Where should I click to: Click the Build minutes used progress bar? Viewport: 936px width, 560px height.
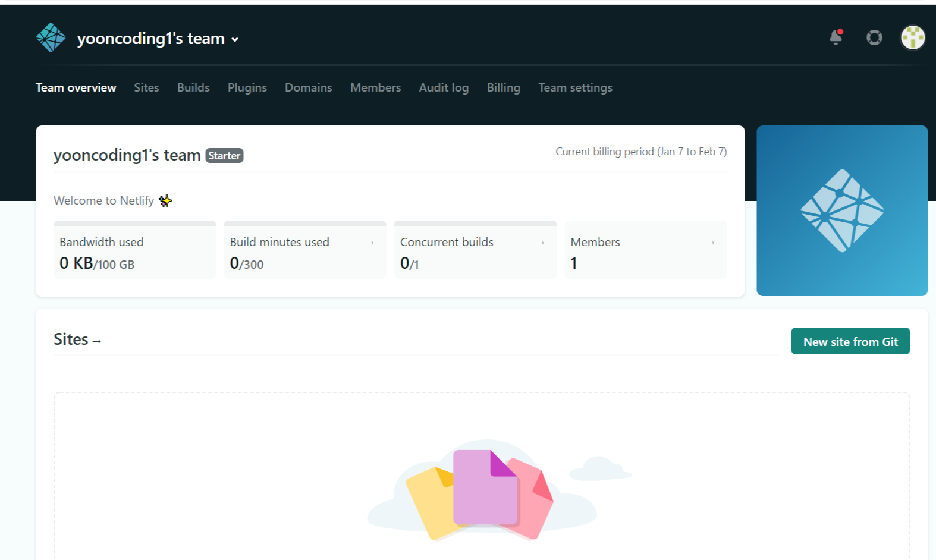tap(305, 224)
